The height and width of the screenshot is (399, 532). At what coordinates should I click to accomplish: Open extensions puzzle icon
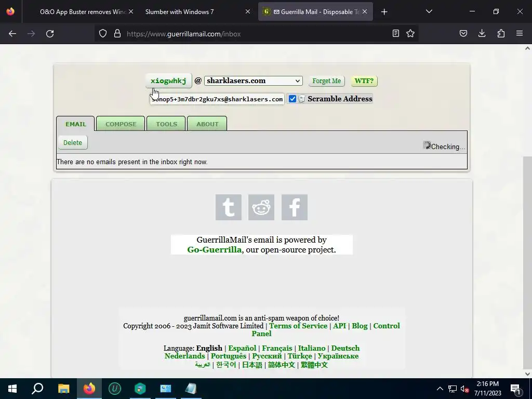coord(501,34)
